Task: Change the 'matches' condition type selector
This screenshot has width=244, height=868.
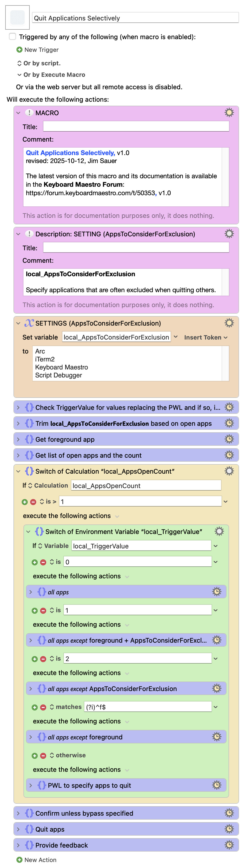Action: [x=52, y=707]
